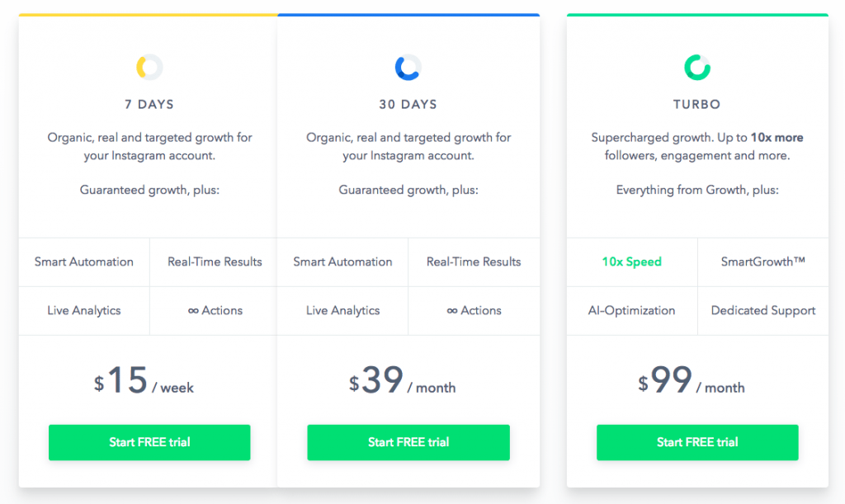Click the green 10x Speed feature

(631, 261)
